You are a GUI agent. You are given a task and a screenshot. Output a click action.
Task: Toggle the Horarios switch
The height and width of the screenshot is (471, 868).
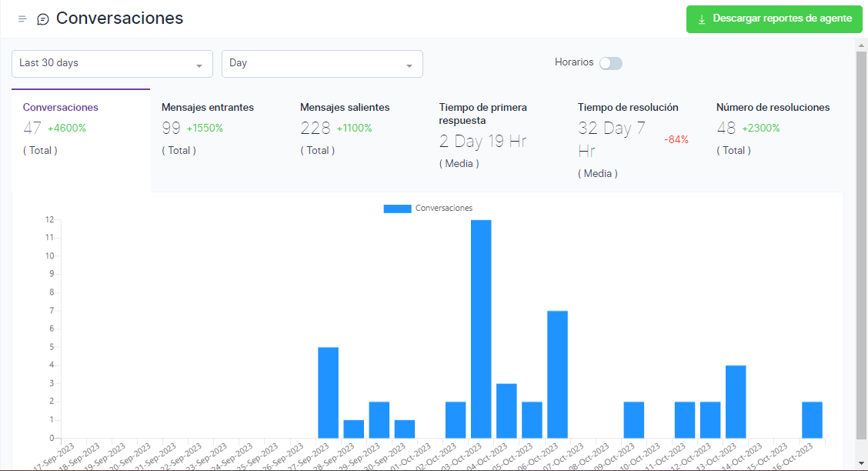point(611,63)
